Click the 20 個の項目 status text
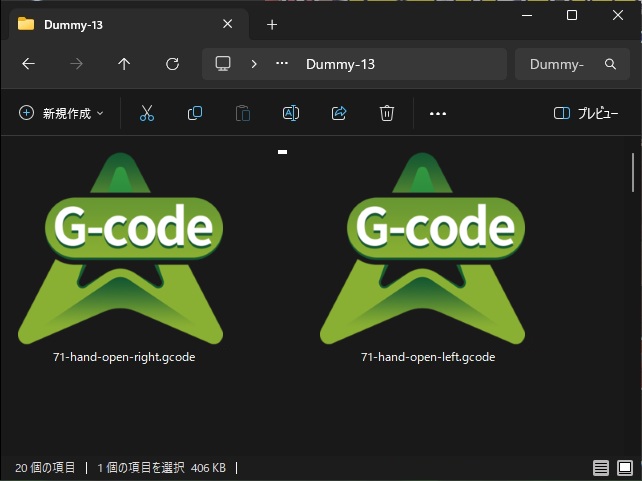 45,467
